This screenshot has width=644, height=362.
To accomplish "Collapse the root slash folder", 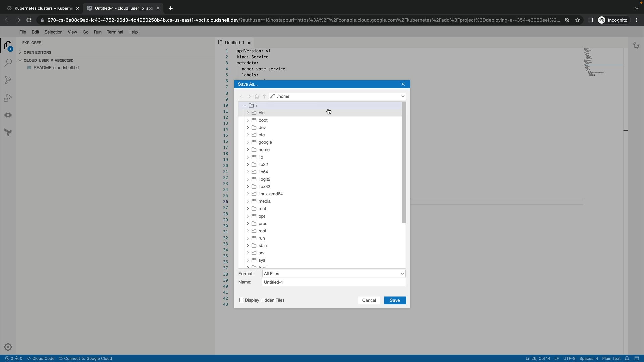I will point(245,105).
